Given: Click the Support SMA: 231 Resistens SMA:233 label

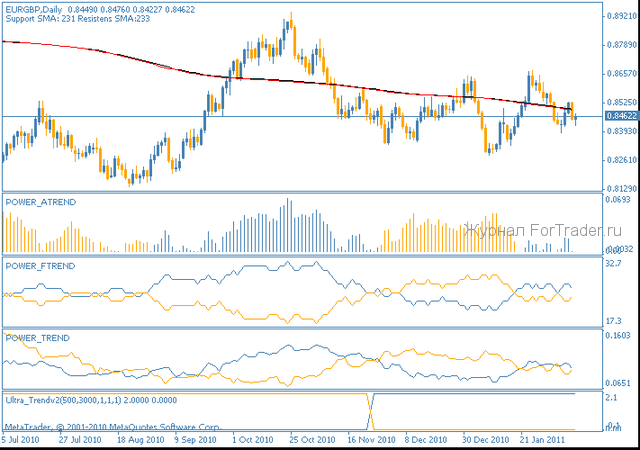Looking at the screenshot, I should tap(78, 19).
